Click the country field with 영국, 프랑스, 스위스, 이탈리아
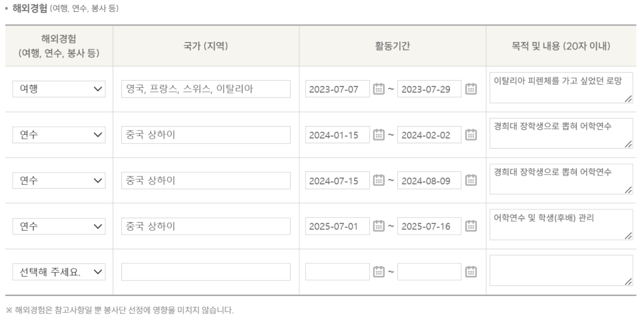The image size is (644, 318). [x=206, y=89]
